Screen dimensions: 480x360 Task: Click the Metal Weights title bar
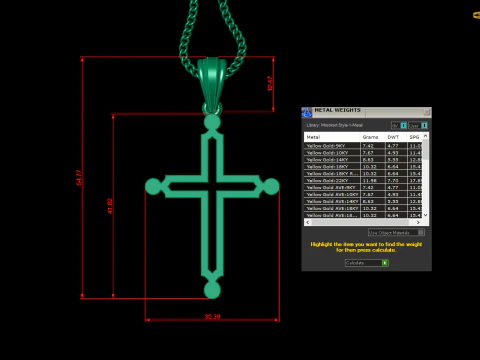coord(367,112)
